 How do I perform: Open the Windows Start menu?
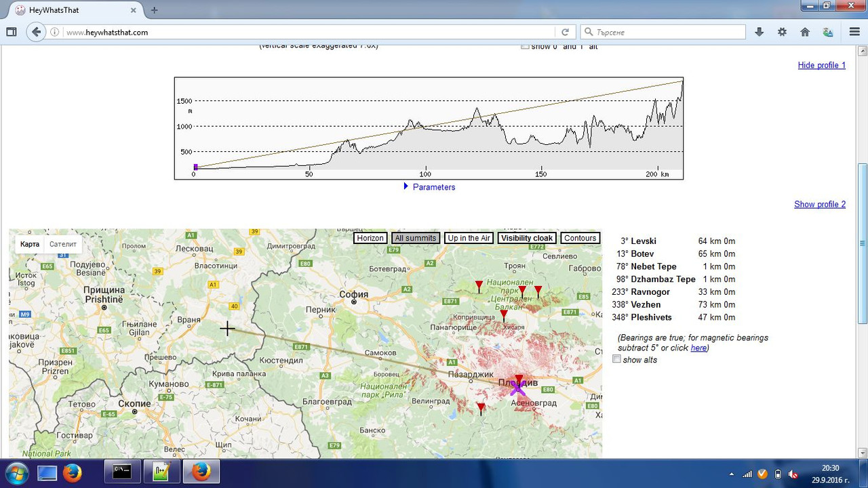(x=16, y=472)
